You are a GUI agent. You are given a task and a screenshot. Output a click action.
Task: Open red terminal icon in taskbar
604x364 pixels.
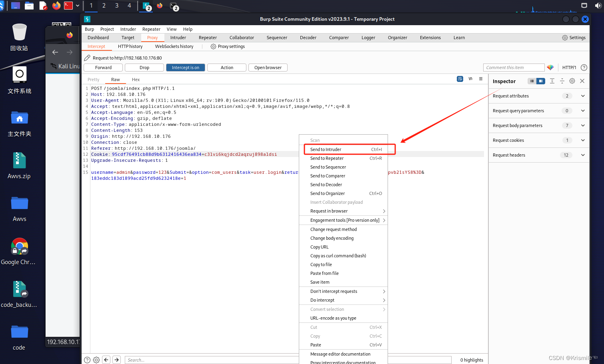69,6
